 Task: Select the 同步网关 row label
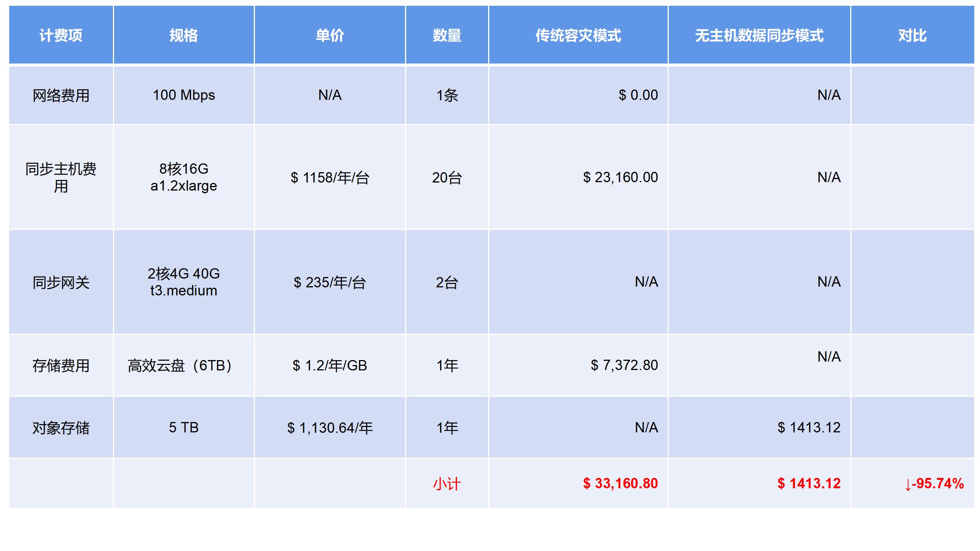61,282
